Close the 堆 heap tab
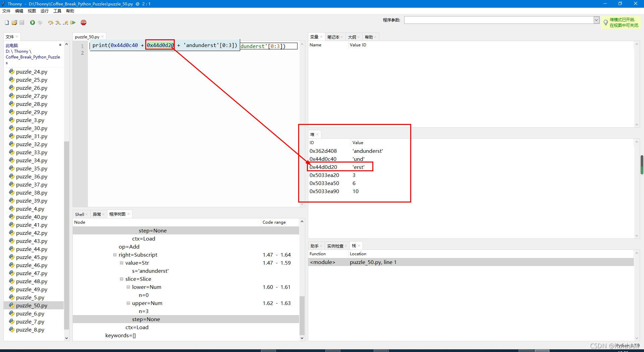 tap(317, 134)
